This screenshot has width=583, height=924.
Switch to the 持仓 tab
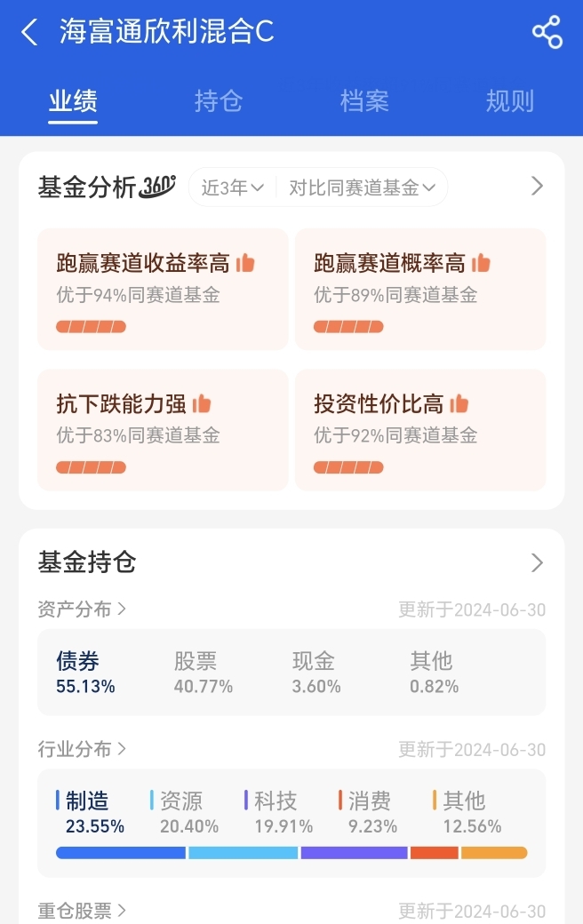pyautogui.click(x=218, y=100)
